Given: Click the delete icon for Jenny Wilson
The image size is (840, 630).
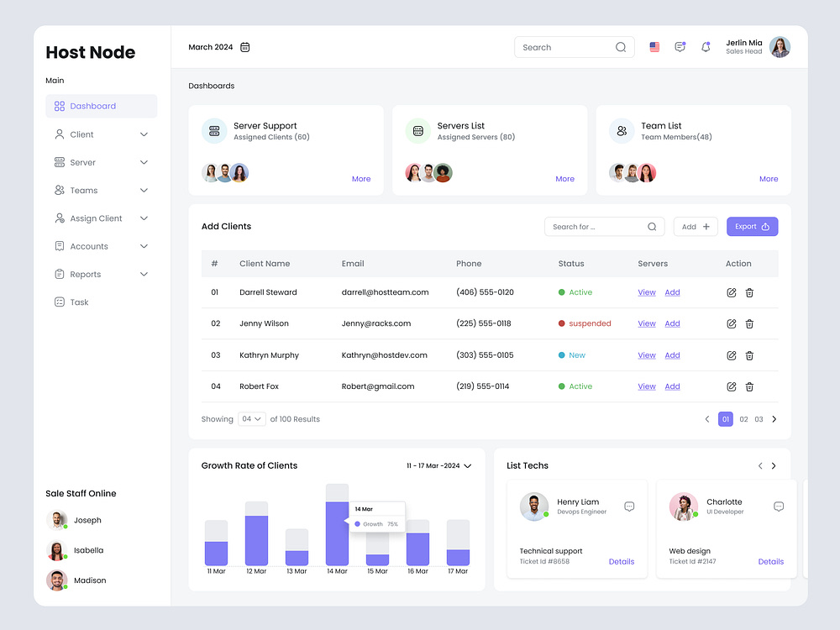Looking at the screenshot, I should (x=749, y=323).
